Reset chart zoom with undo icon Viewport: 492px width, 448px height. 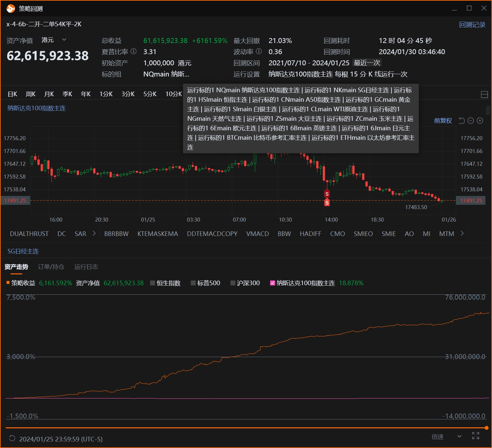pos(461,121)
